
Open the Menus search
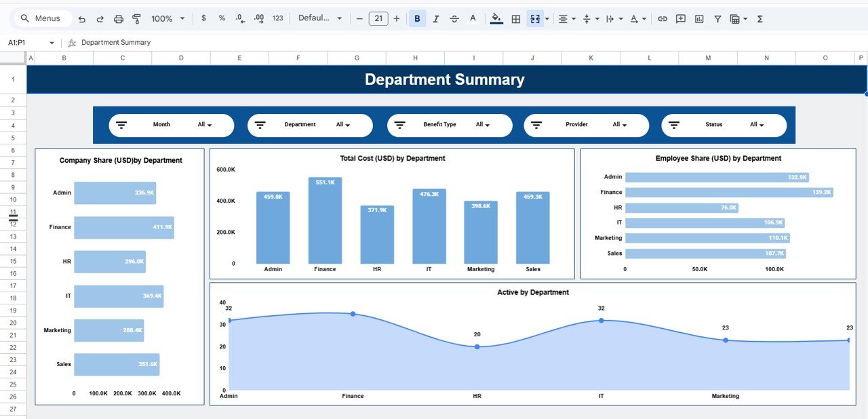pyautogui.click(x=41, y=18)
